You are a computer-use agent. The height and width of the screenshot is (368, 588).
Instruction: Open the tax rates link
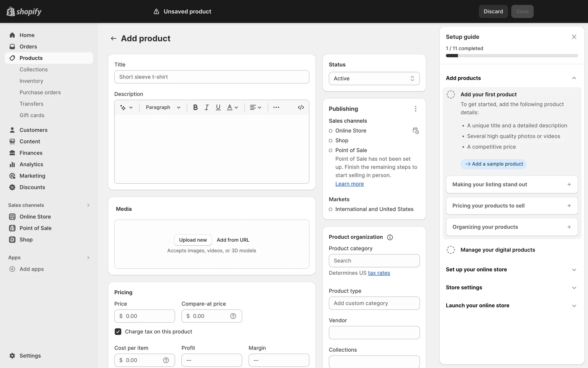click(379, 273)
